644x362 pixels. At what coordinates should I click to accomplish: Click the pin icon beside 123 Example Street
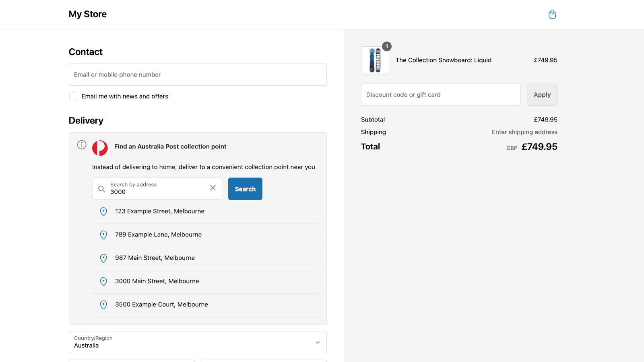103,212
